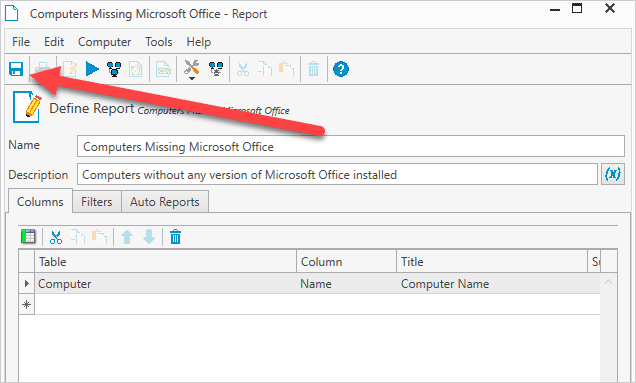The image size is (636, 383).
Task: Click the Name input field
Action: pyautogui.click(x=351, y=146)
